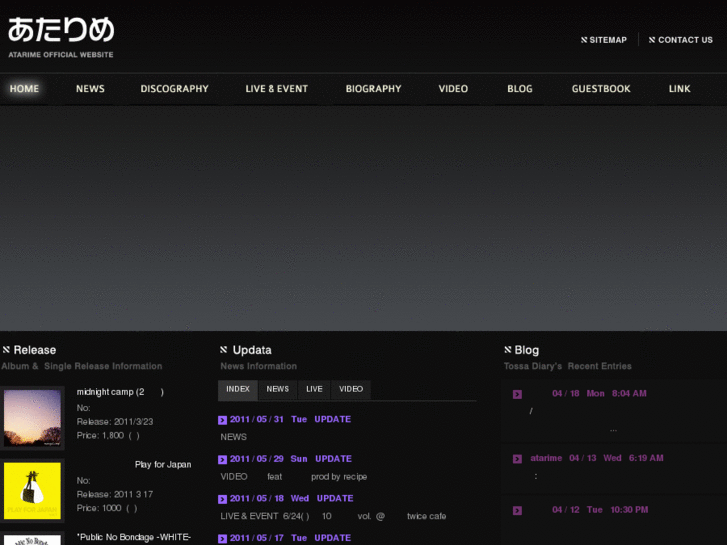Click 'News Information' subtitle
This screenshot has width=727, height=545.
258,366
